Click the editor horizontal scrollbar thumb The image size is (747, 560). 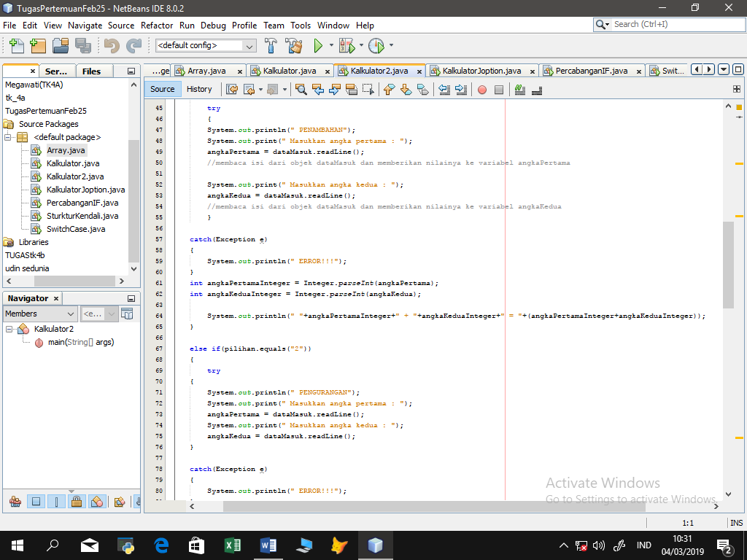click(434, 506)
